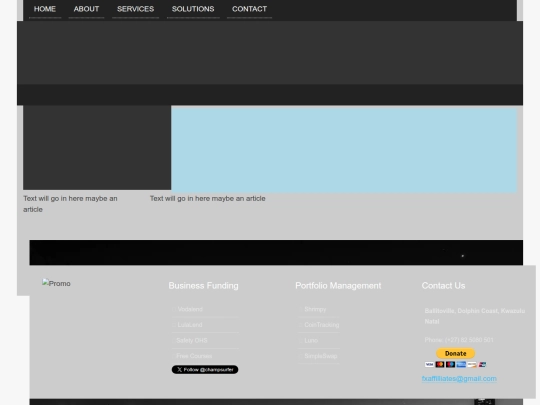The width and height of the screenshot is (540, 405).
Task: Click the light blue content panel
Action: coord(344,149)
